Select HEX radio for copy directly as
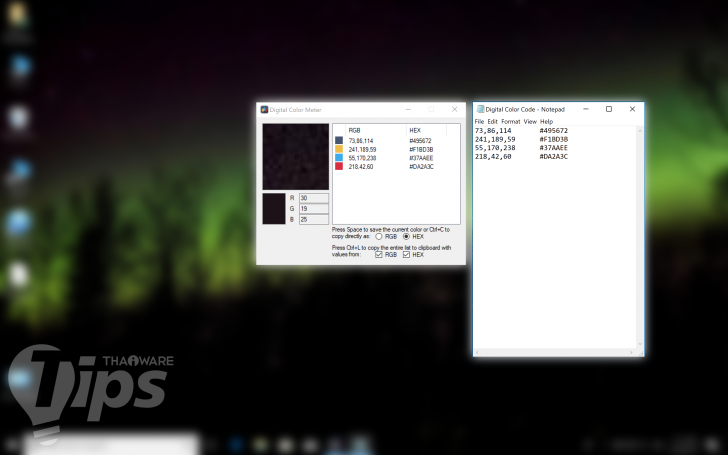 406,237
